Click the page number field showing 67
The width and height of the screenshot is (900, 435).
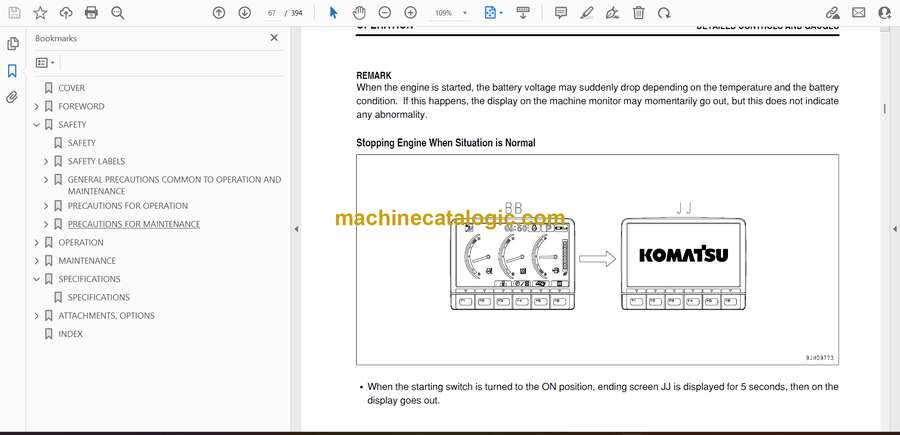click(271, 13)
